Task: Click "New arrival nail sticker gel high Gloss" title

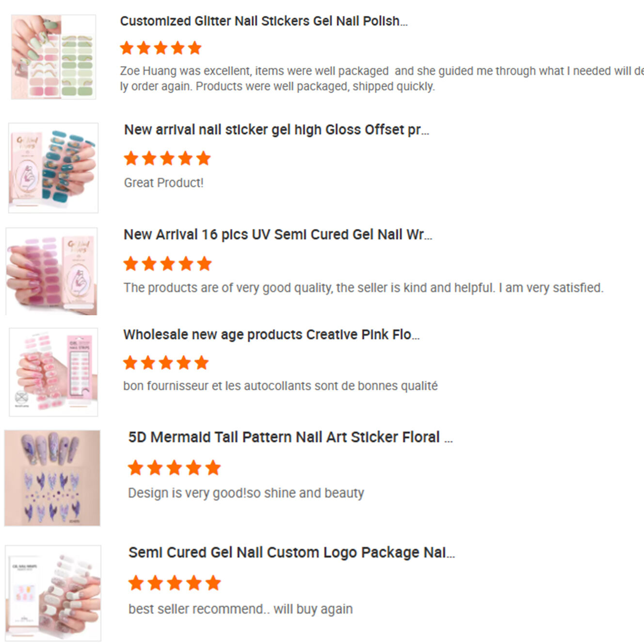Action: tap(276, 130)
